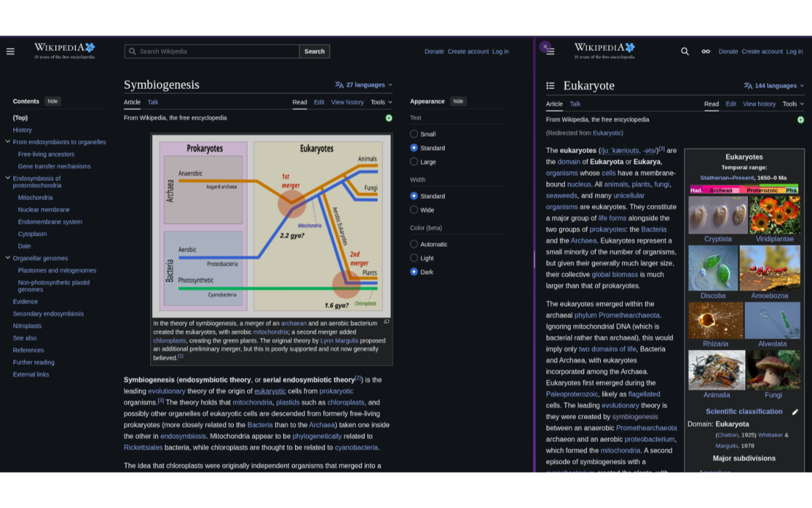Select the Dark color option
Viewport: 812px width, 508px height.
[x=414, y=272]
